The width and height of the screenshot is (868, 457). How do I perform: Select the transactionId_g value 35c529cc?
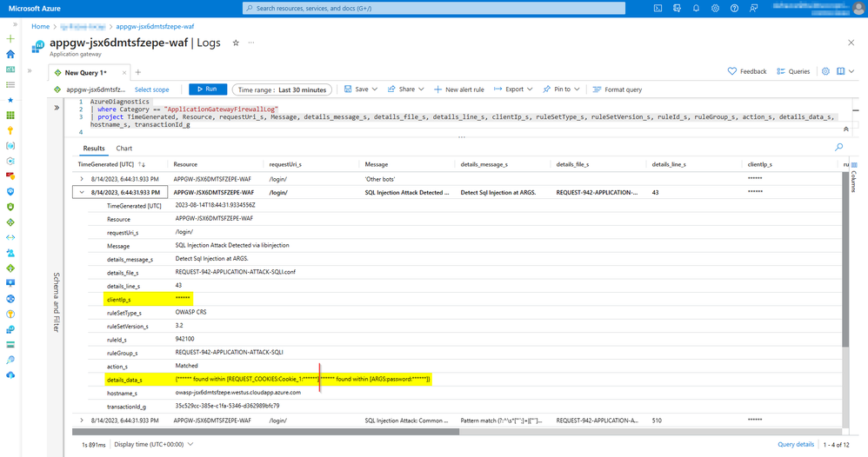[228, 406]
